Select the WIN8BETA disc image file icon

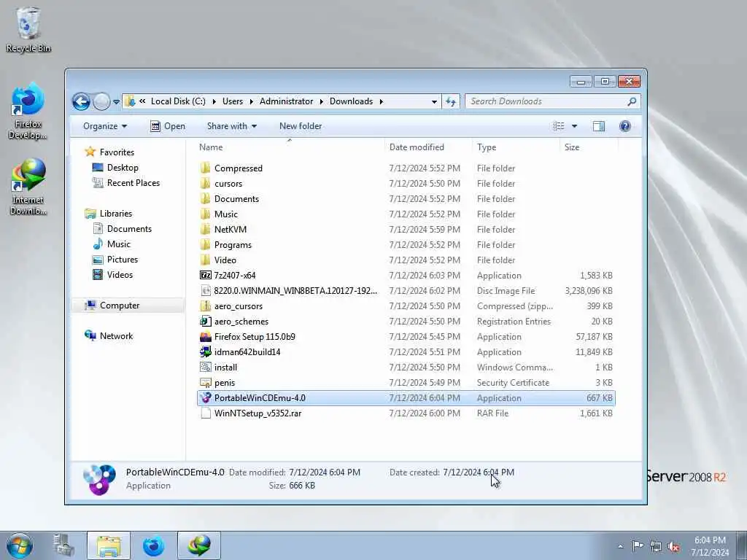[x=205, y=290]
